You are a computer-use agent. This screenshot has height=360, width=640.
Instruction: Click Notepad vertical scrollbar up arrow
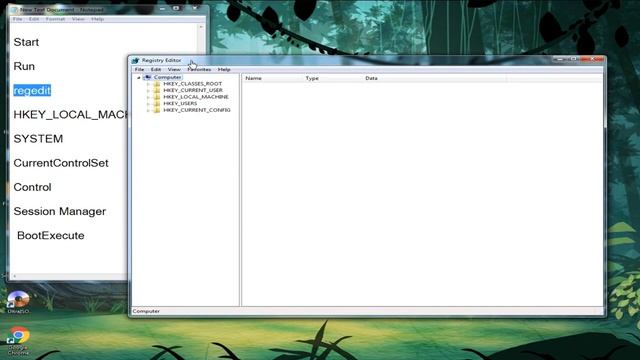201,27
